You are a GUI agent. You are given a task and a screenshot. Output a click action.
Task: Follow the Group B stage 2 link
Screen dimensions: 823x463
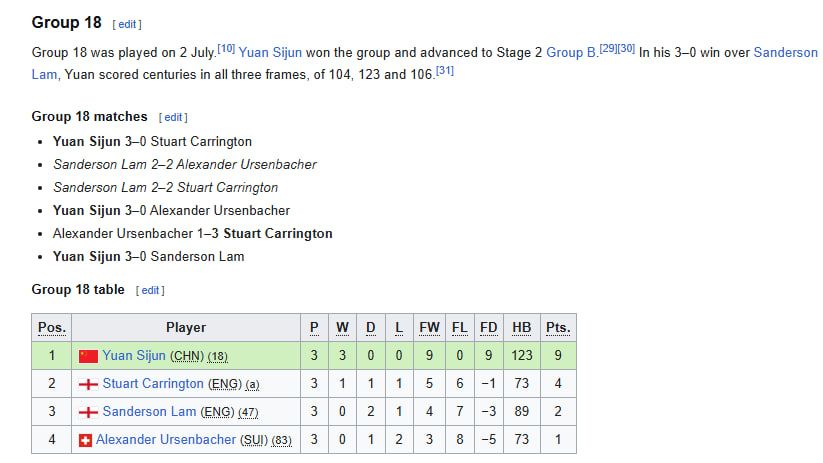(x=571, y=52)
